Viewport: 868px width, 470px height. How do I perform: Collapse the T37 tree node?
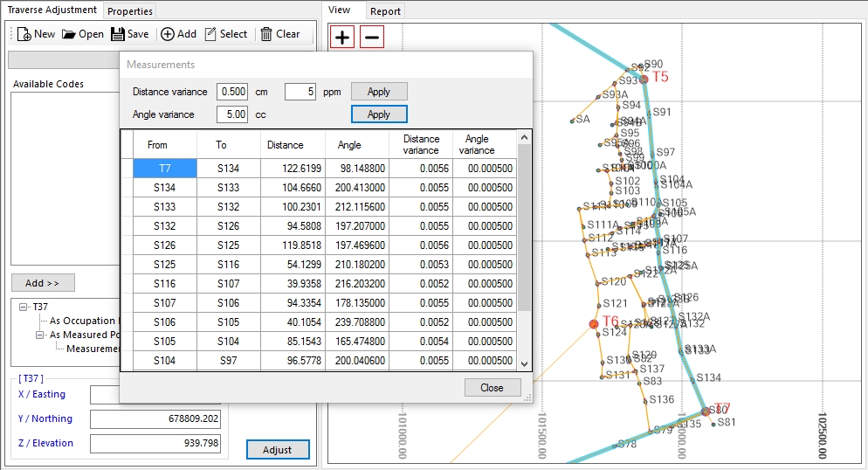coord(24,307)
